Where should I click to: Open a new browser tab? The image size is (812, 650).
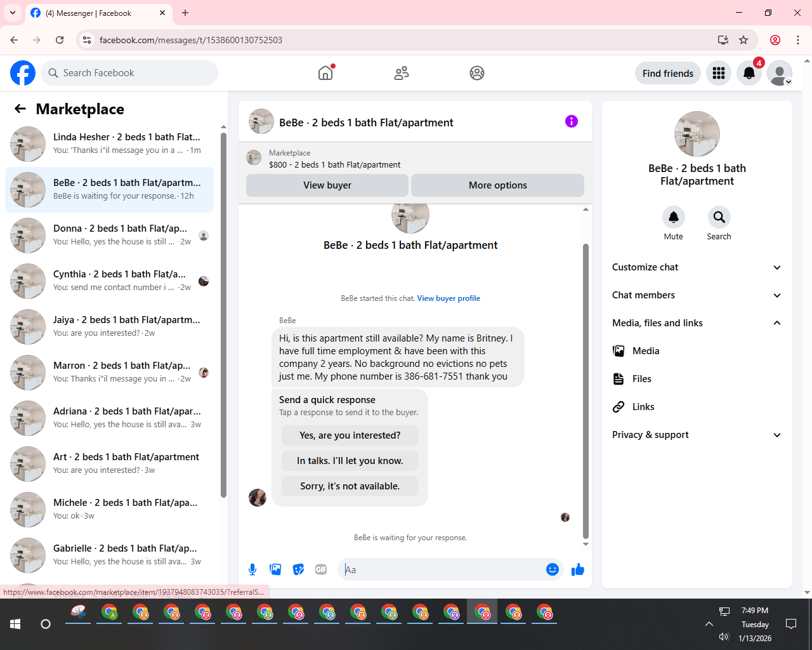(x=185, y=13)
